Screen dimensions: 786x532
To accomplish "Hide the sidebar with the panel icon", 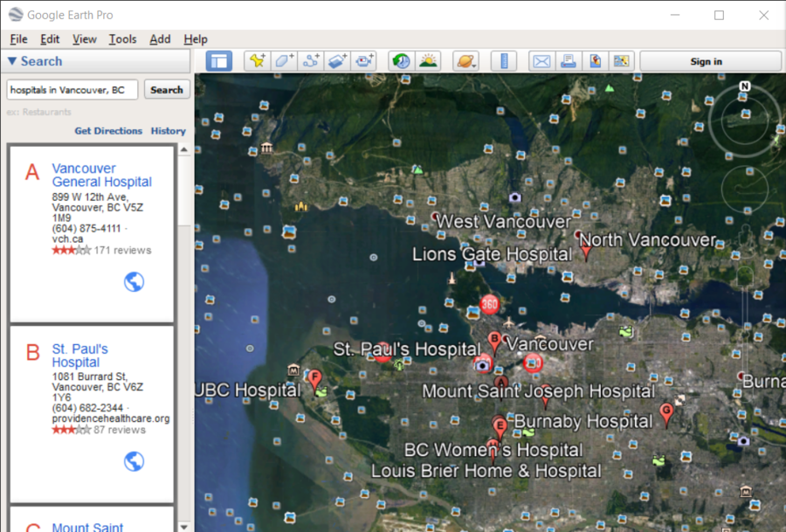I will [218, 60].
